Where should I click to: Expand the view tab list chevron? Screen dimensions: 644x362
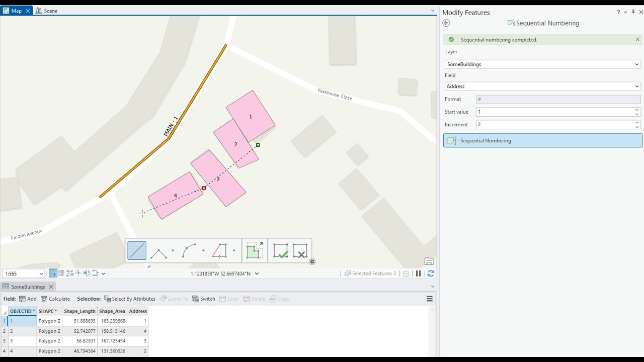pyautogui.click(x=433, y=11)
